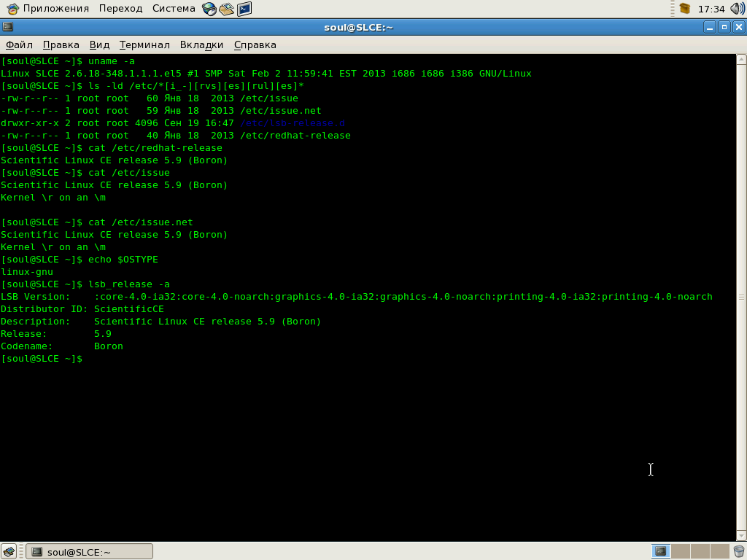Click the soul@SLCE:~ window title bar

358,27
